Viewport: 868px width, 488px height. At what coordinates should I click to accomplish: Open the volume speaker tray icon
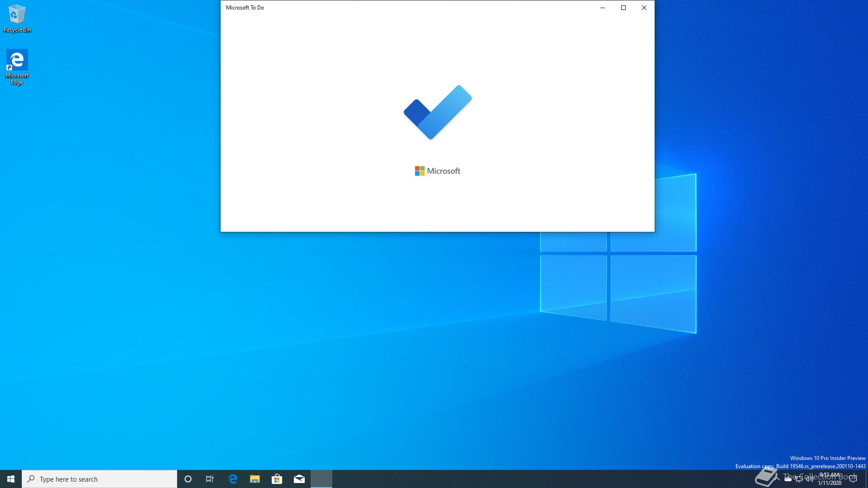click(810, 479)
